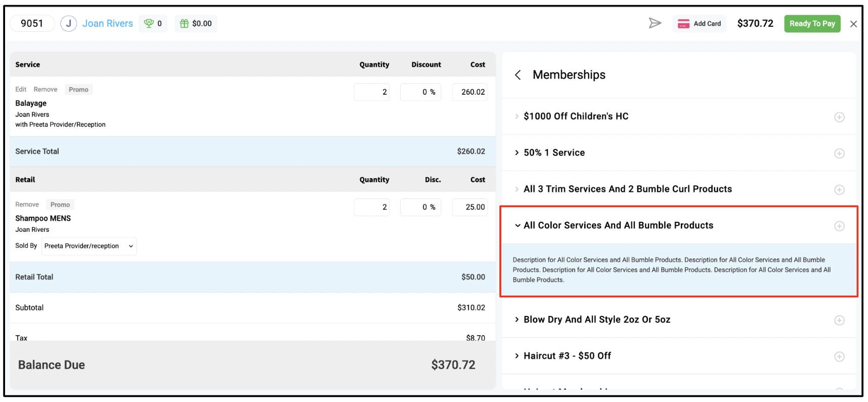Click the trophy rewards points icon
Screen dimensions: 868x402
[149, 23]
